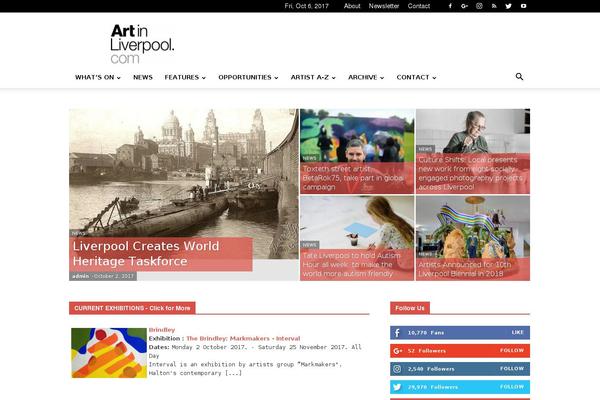600x400 pixels.
Task: Click the Facebook icon in top bar
Action: [450, 6]
